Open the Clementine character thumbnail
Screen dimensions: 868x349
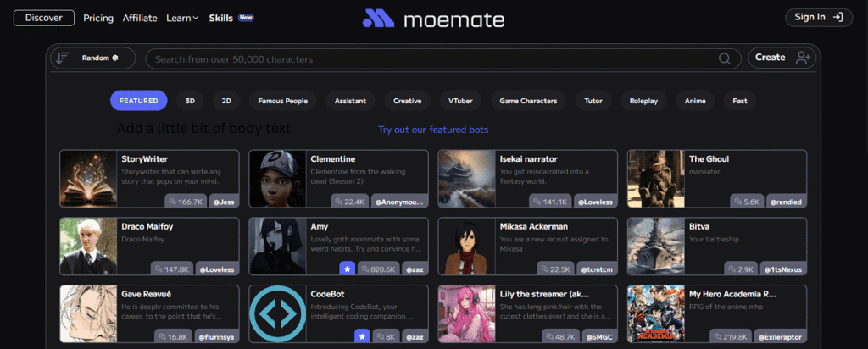278,179
